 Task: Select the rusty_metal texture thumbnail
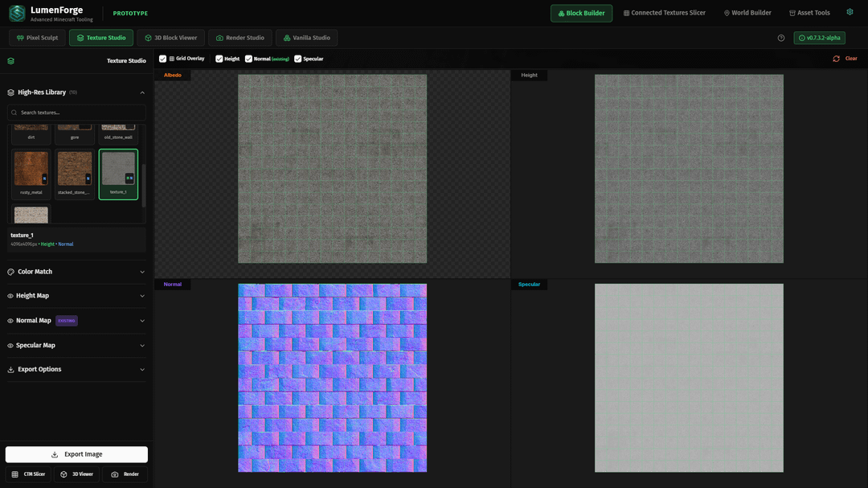(x=31, y=170)
